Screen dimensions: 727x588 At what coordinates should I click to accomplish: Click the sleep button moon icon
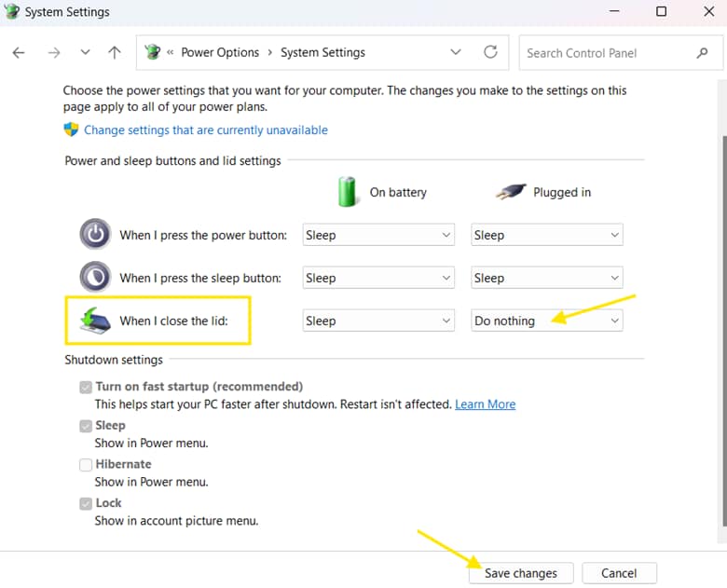click(95, 277)
